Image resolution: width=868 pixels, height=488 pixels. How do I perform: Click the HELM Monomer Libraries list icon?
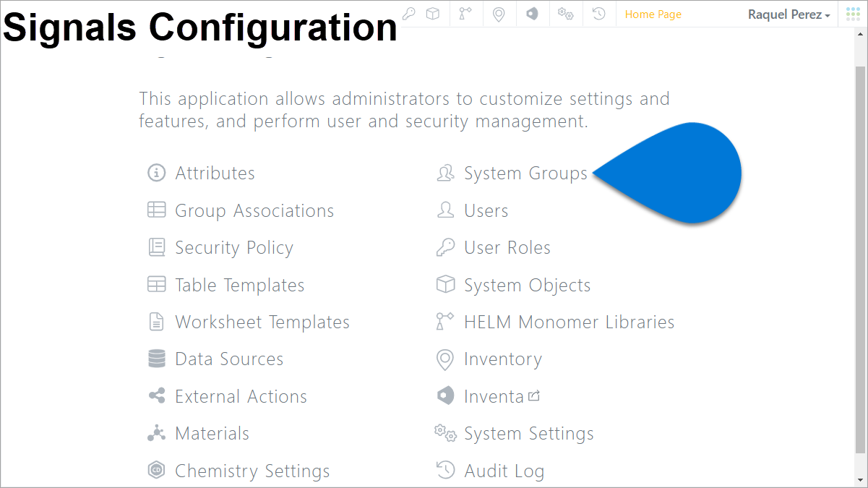pos(444,322)
